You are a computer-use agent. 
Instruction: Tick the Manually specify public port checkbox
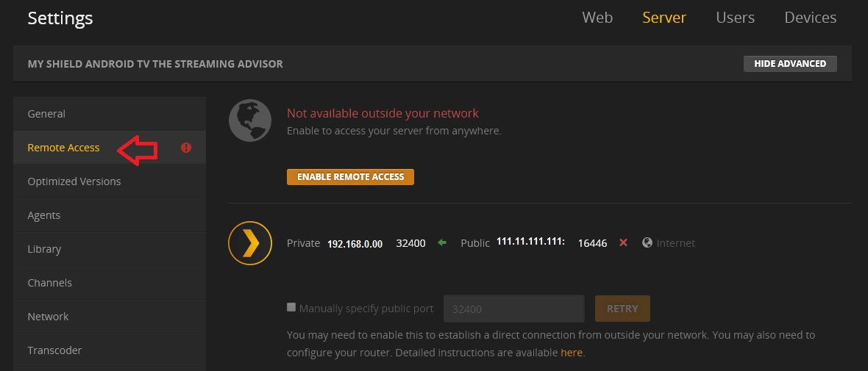[x=291, y=307]
